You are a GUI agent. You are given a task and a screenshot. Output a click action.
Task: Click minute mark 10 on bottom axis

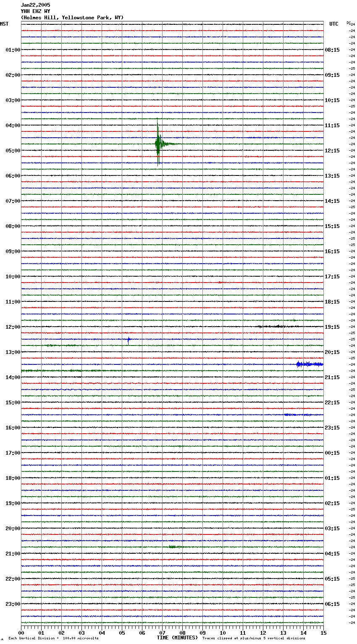pyautogui.click(x=223, y=633)
